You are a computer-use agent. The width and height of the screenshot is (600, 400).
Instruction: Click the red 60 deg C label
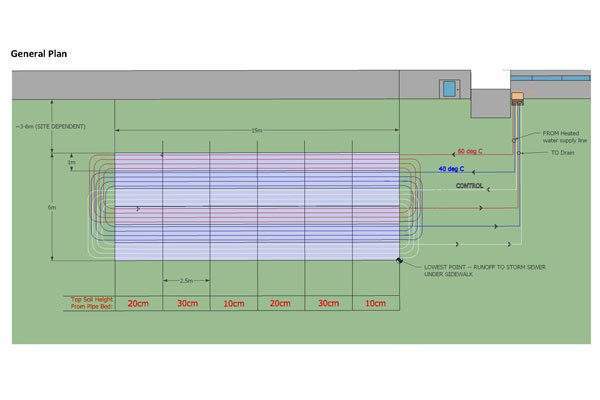pos(469,152)
